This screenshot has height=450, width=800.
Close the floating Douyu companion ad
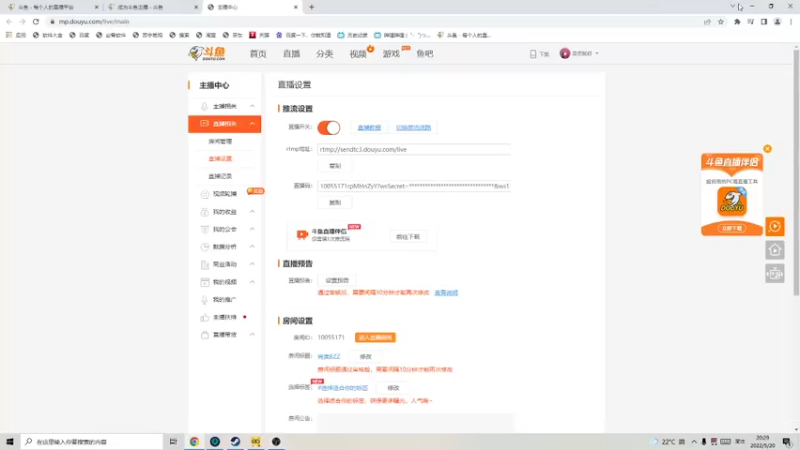click(767, 148)
